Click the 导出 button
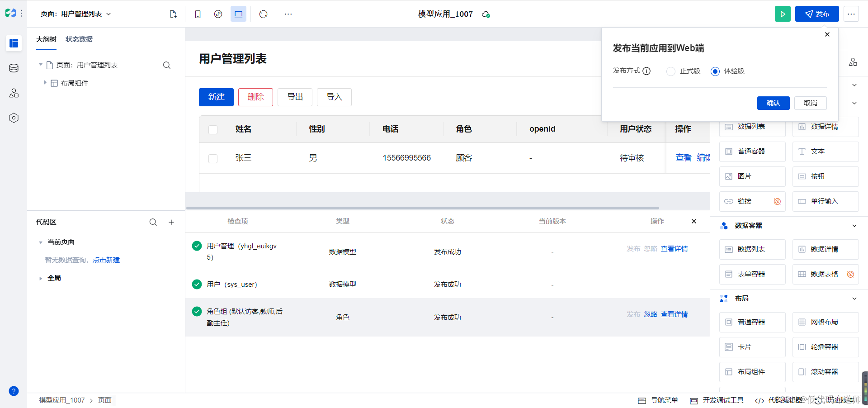 [295, 97]
